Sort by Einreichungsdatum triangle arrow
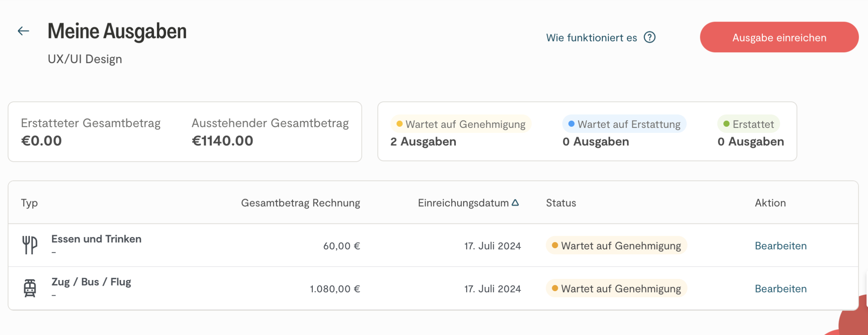Viewport: 868px width, 335px height. coord(515,202)
